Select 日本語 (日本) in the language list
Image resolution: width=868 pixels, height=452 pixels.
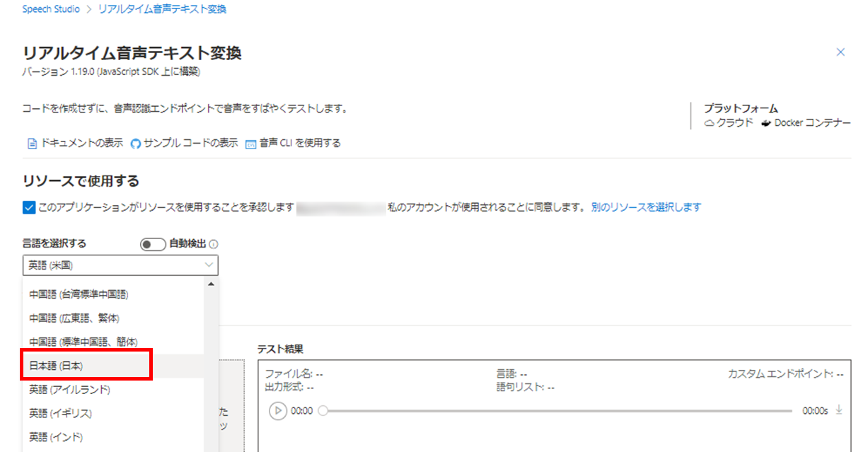point(113,365)
